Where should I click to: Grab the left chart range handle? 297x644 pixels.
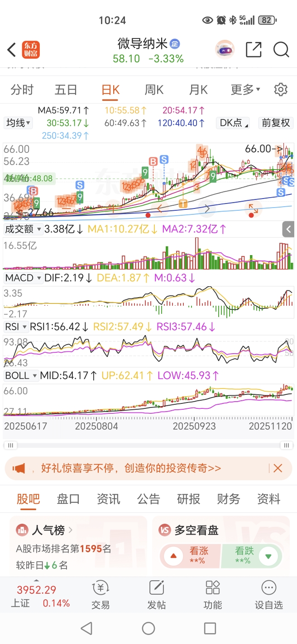click(10, 445)
